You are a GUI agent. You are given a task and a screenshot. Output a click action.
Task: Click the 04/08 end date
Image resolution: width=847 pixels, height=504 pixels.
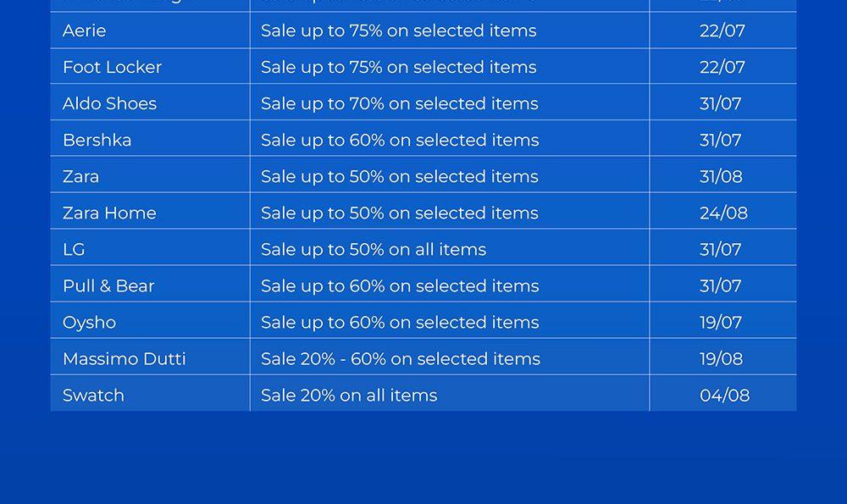click(x=724, y=395)
